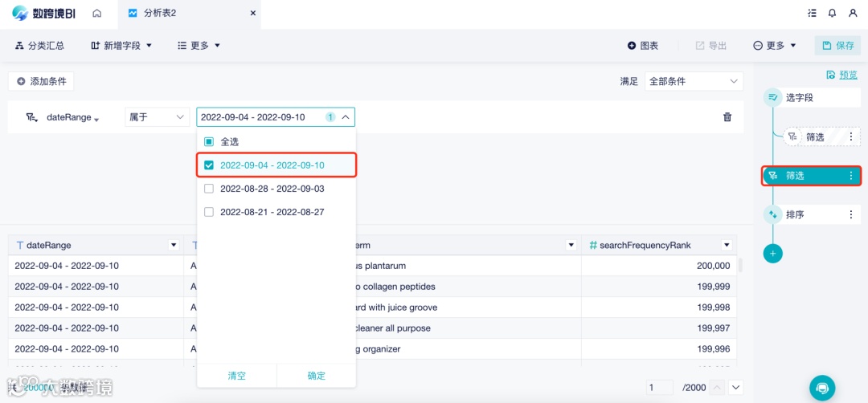Select the 排序 step

click(x=812, y=214)
